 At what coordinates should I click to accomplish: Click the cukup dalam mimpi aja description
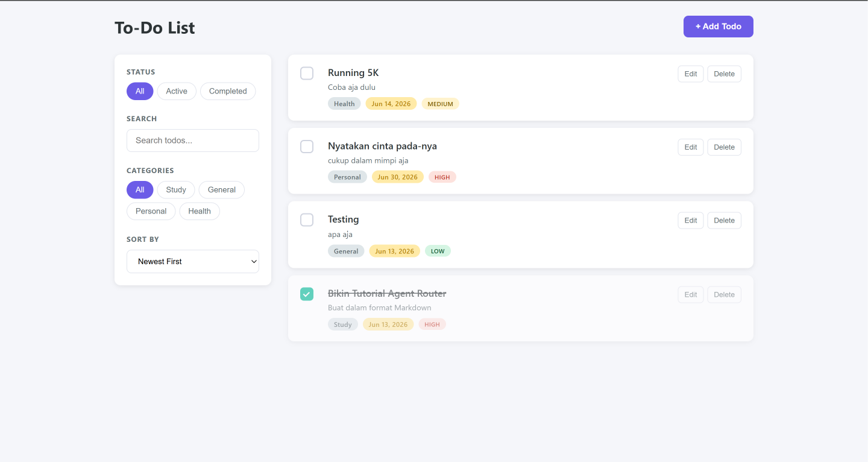coord(368,160)
